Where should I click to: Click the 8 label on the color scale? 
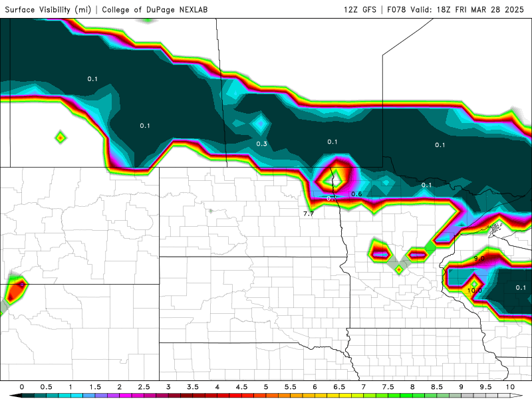click(412, 387)
